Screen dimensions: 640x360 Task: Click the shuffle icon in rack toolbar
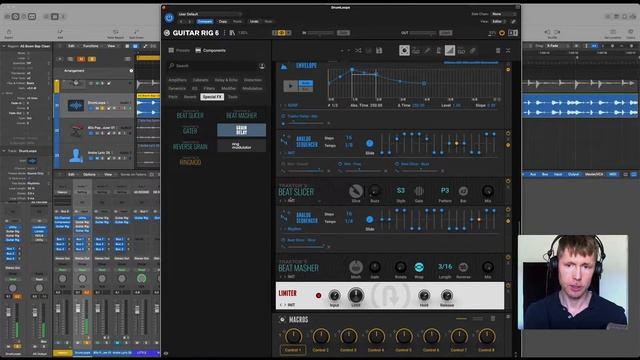[x=358, y=51]
